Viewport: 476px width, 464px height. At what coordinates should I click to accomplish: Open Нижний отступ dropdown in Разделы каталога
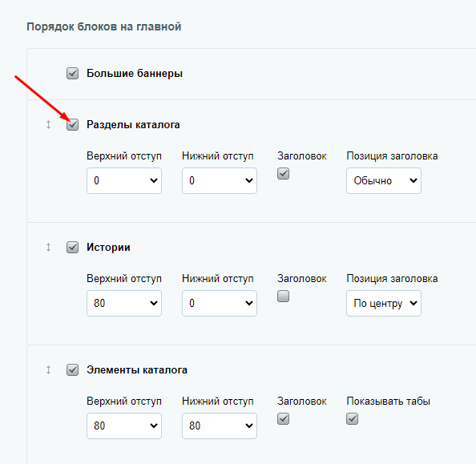click(220, 180)
